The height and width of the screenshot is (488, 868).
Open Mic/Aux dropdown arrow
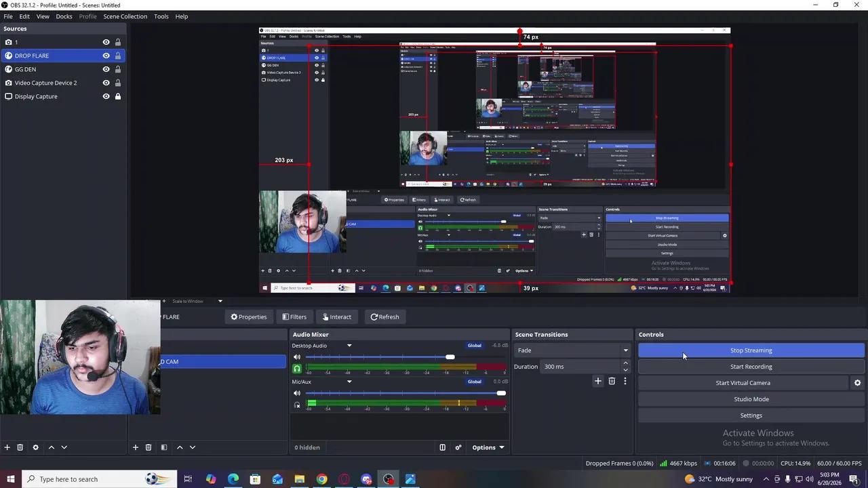click(349, 382)
